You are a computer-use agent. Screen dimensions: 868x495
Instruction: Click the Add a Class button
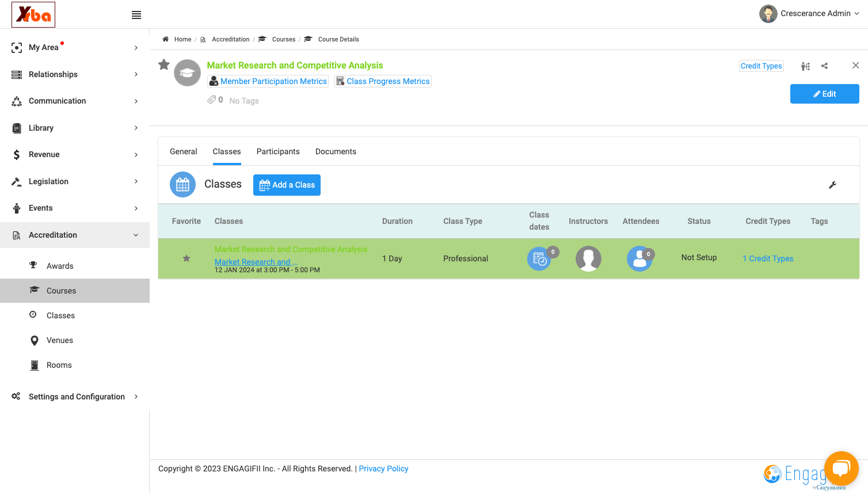tap(287, 185)
